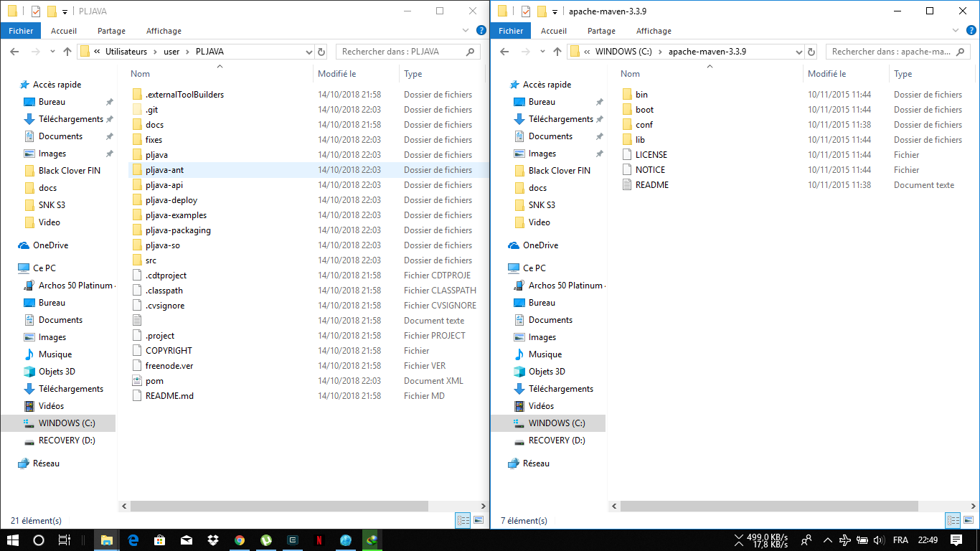The image size is (980, 551).
Task: Open the Fichier menu in the PLJAVA window
Action: [20, 31]
